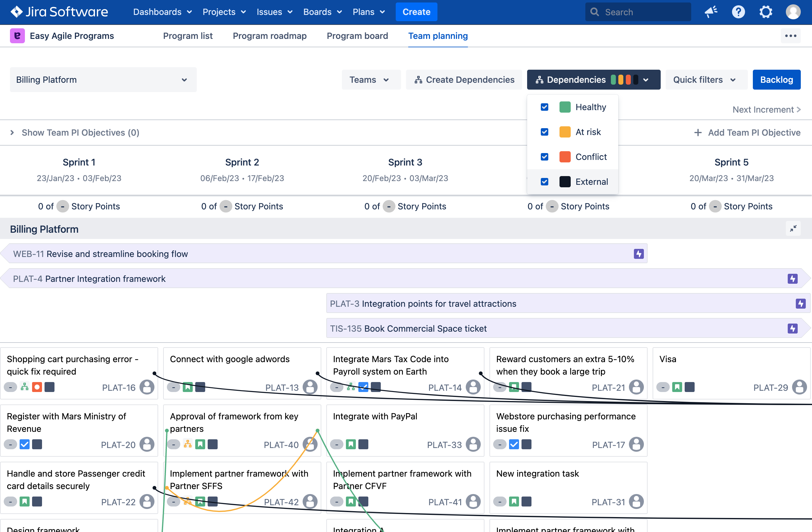Click Add Team PI Objective
Image resolution: width=812 pixels, height=532 pixels.
(x=747, y=133)
